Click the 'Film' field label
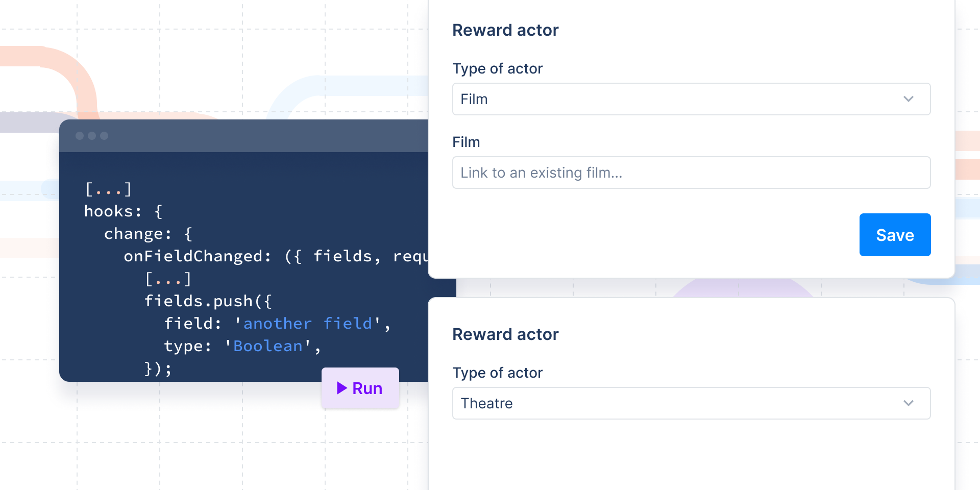Screen dimensions: 980x490 pos(466,142)
